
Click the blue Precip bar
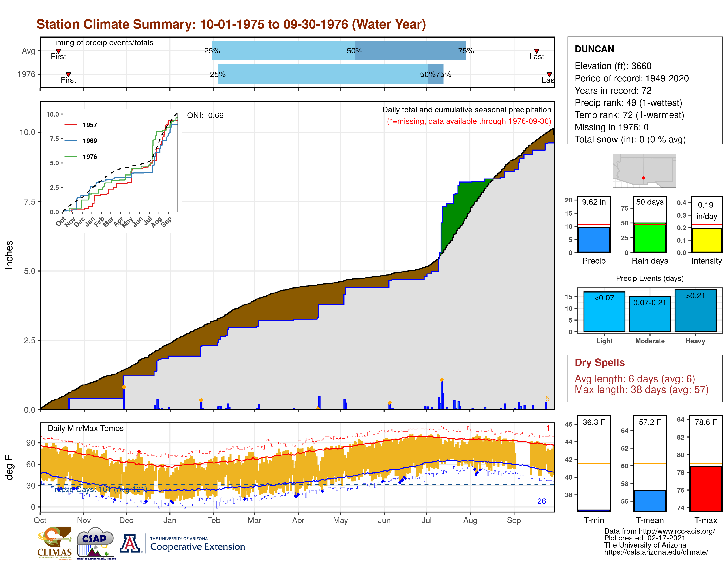[594, 240]
